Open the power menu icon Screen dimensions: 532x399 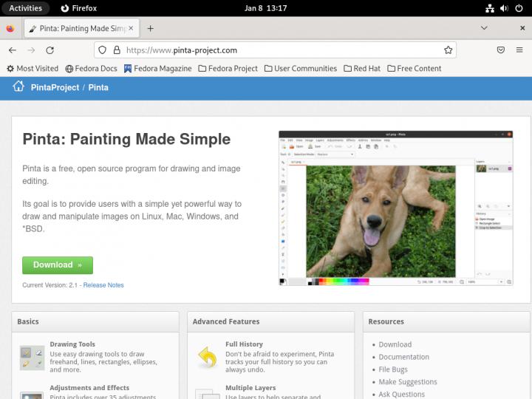(519, 8)
